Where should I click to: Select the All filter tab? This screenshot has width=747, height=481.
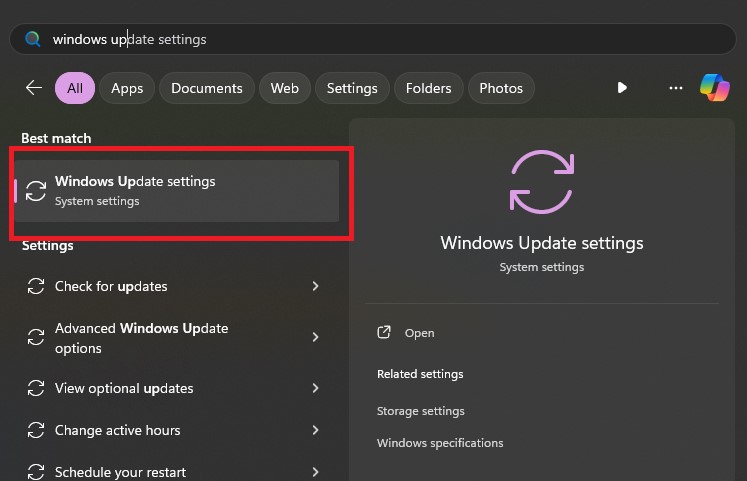[x=75, y=88]
